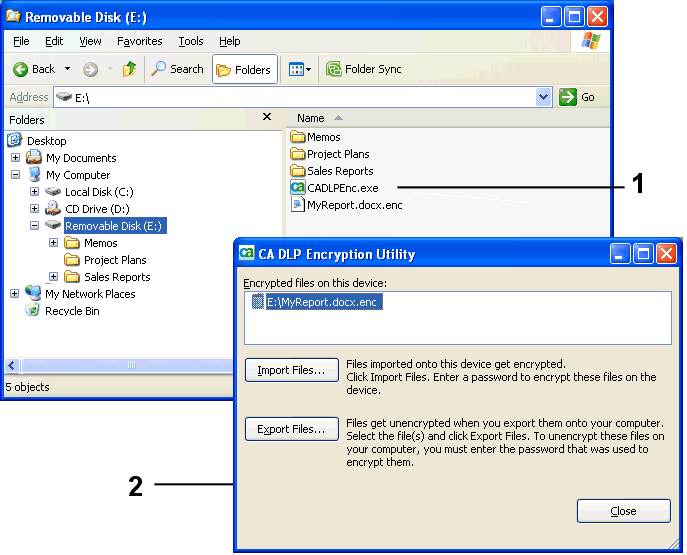This screenshot has width=687, height=555.
Task: Expand the Local Disk (C:) node
Action: tap(34, 191)
